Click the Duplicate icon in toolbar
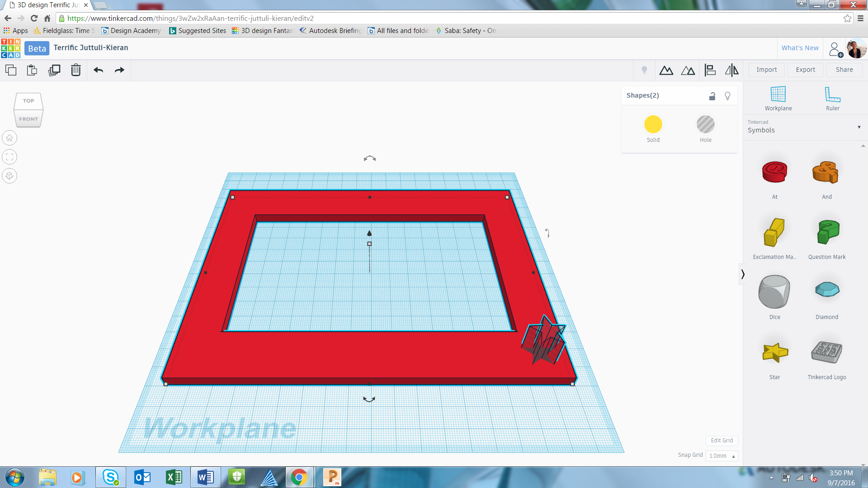 pyautogui.click(x=54, y=70)
